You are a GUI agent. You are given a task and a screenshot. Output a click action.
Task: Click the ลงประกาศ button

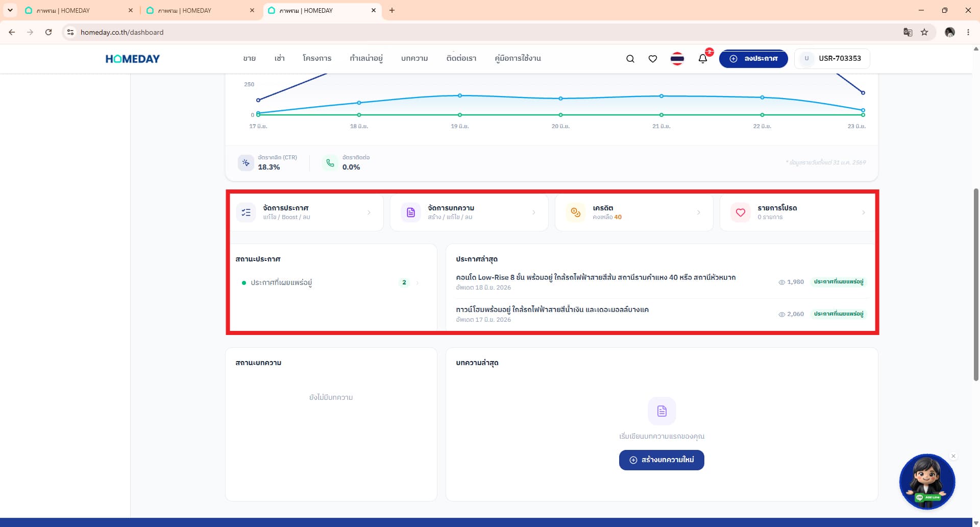(x=753, y=59)
